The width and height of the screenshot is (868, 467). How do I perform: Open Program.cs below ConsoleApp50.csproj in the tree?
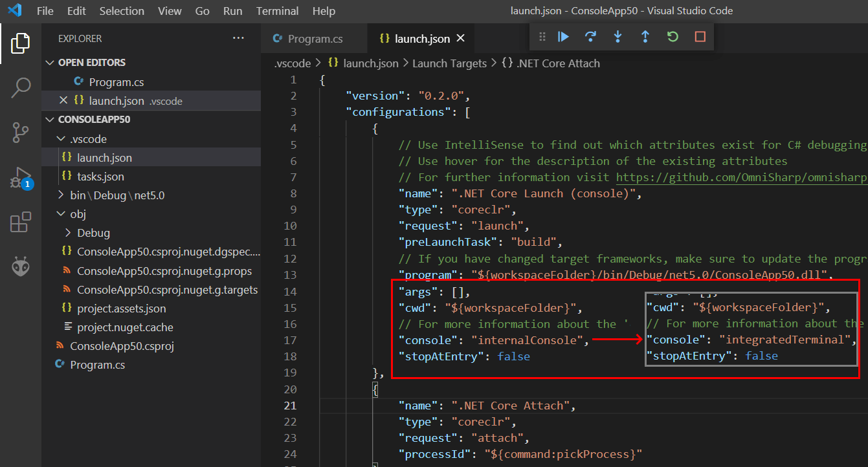point(151,365)
